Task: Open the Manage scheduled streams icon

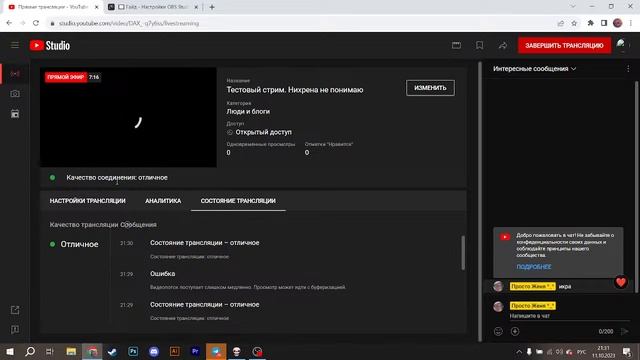Action: pos(15,114)
